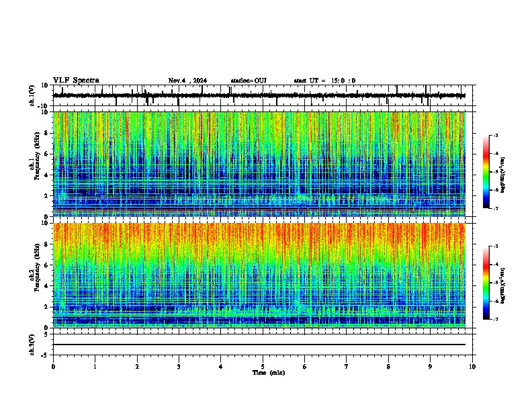
Task: Click the time axis tick label "10"
Action: [x=472, y=367]
